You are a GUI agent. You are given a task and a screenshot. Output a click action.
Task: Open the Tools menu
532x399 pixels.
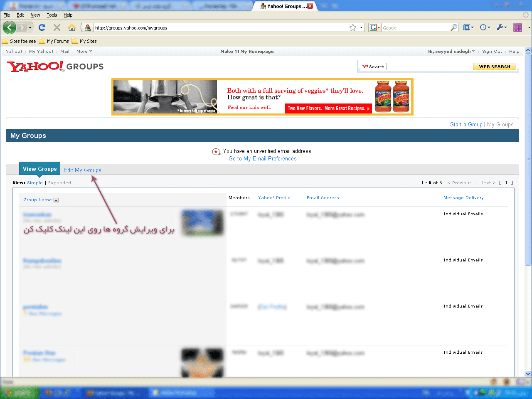[52, 15]
